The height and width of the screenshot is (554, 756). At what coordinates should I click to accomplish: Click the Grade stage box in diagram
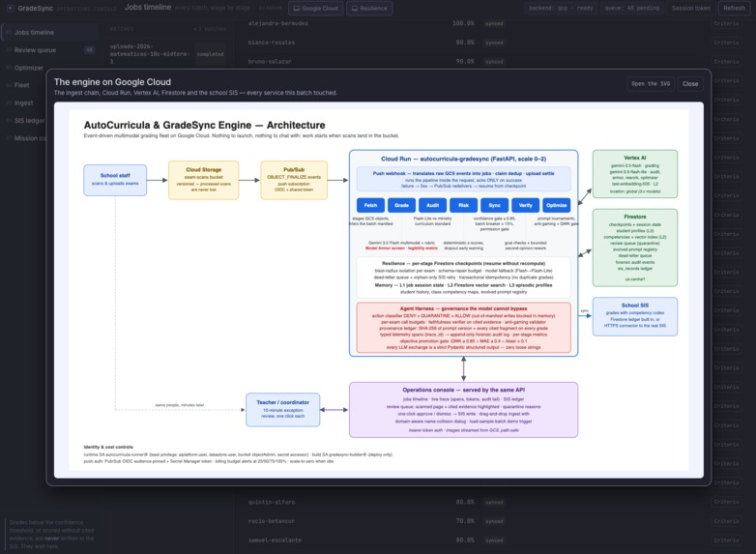[x=401, y=205]
